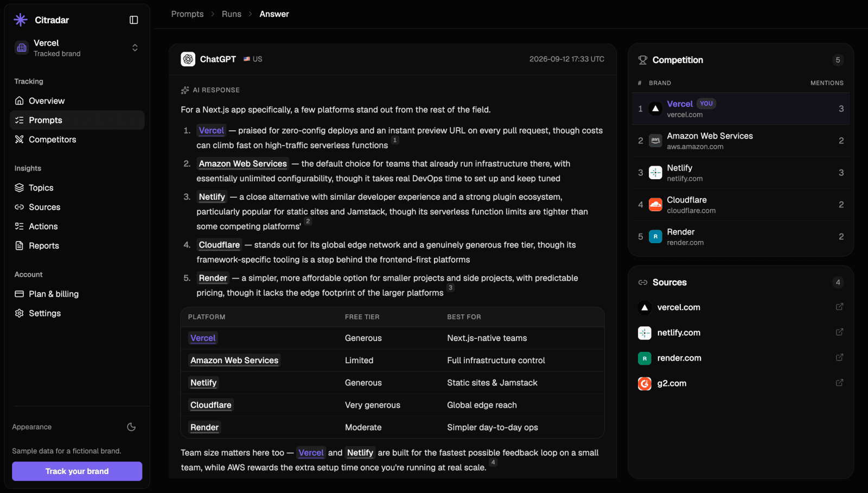
Task: Open external link for g2.com source
Action: click(839, 383)
